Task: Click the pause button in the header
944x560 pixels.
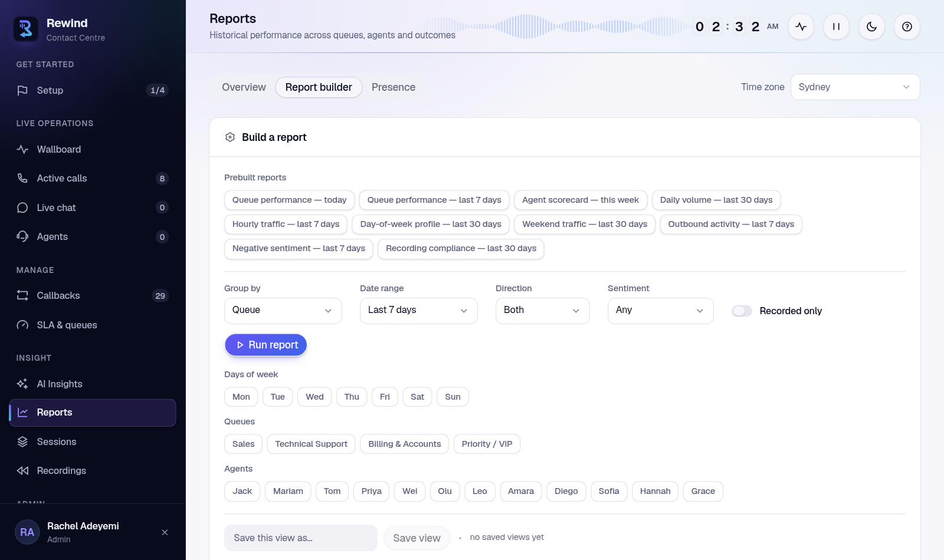Action: [x=836, y=27]
